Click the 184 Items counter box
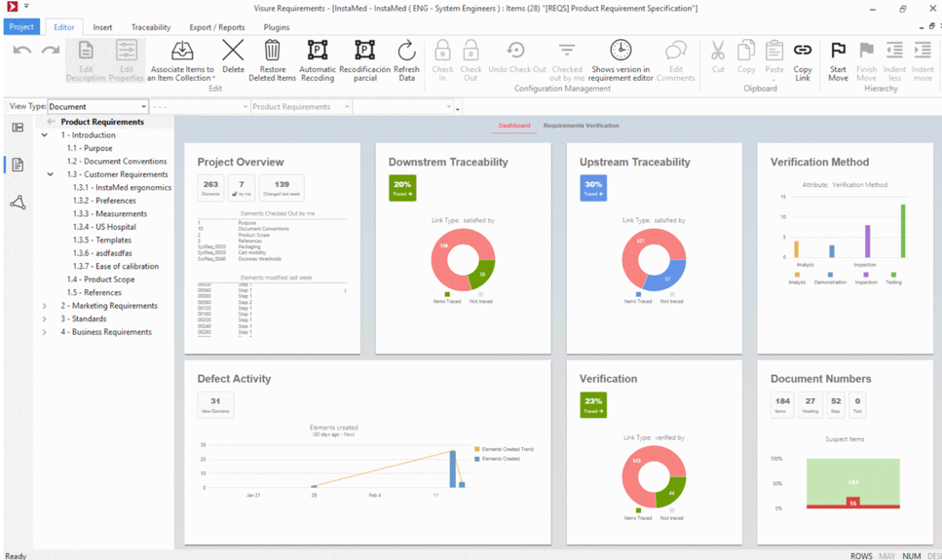 (782, 404)
